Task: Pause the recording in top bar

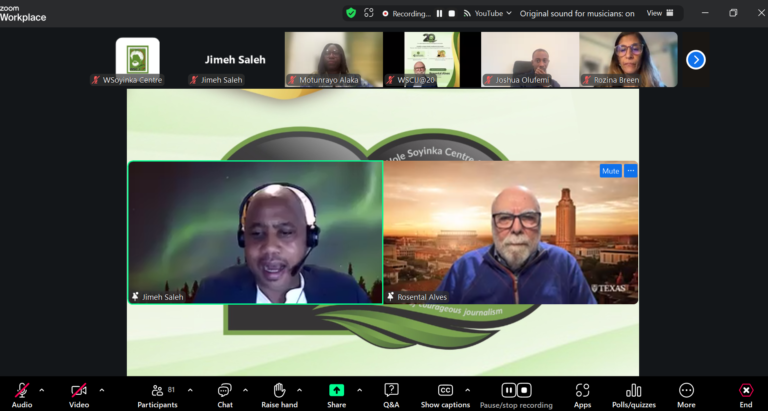Action: pos(439,14)
